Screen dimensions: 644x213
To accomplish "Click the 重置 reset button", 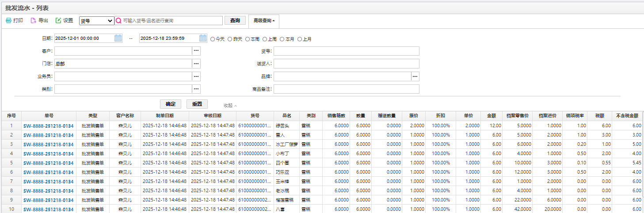I will coord(197,104).
